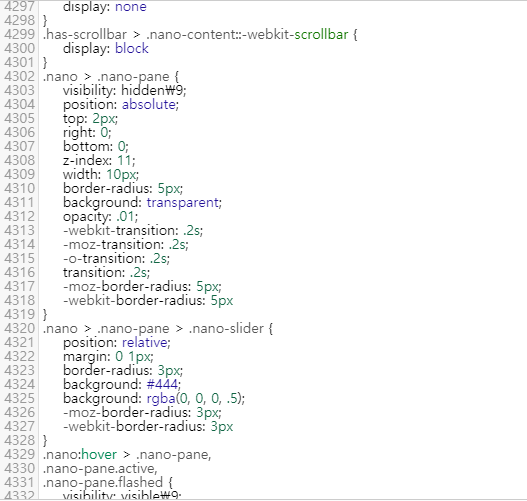Viewport: 527px width, 501px height.
Task: Click line number 4325 in the gutter
Action: pos(19,399)
